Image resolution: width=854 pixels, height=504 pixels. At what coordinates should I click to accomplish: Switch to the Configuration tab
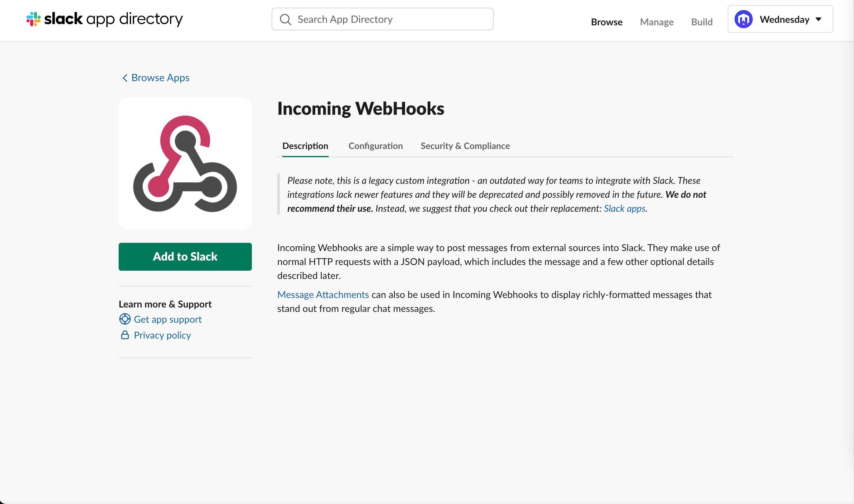click(x=375, y=146)
